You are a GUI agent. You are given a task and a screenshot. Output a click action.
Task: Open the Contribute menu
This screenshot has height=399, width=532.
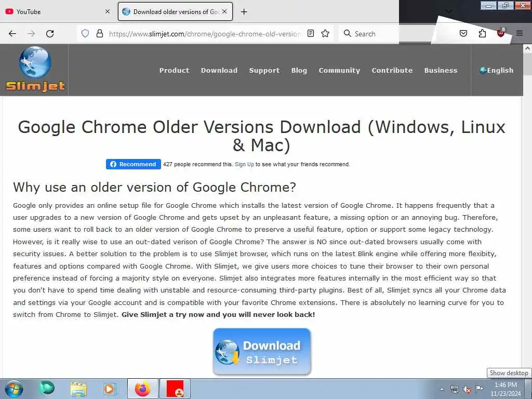coord(392,70)
